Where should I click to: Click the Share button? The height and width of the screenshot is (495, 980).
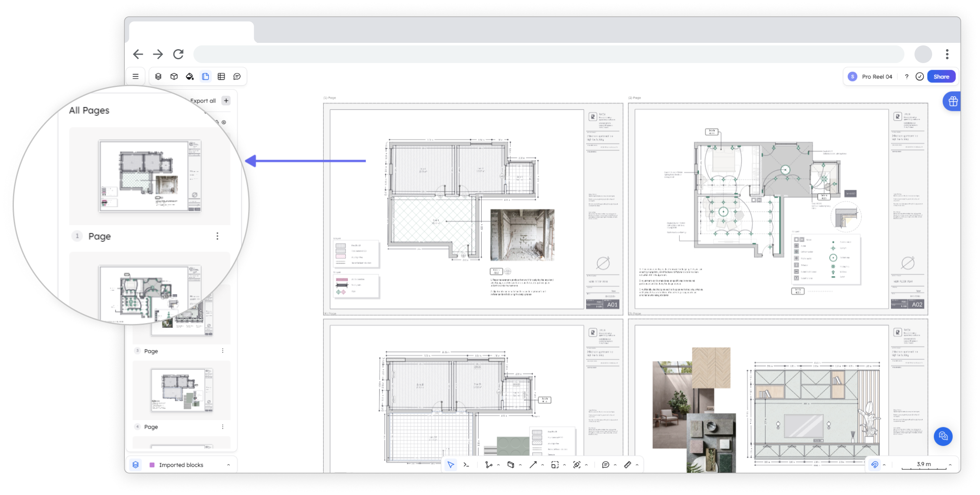(941, 76)
